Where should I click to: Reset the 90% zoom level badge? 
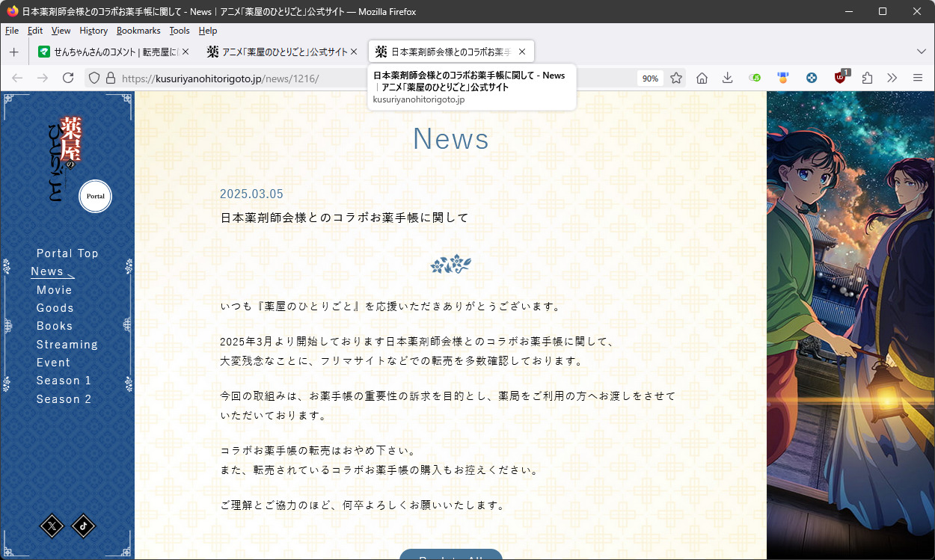click(650, 79)
